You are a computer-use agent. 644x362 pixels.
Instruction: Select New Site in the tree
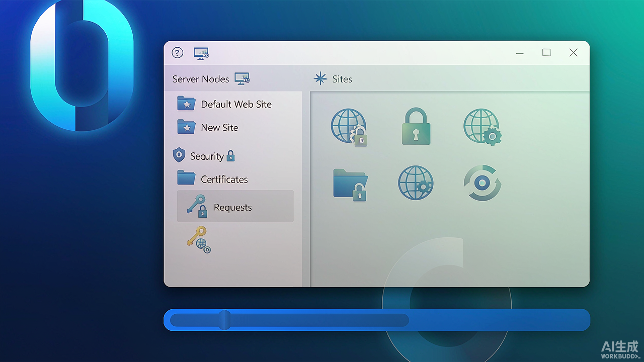[219, 128]
